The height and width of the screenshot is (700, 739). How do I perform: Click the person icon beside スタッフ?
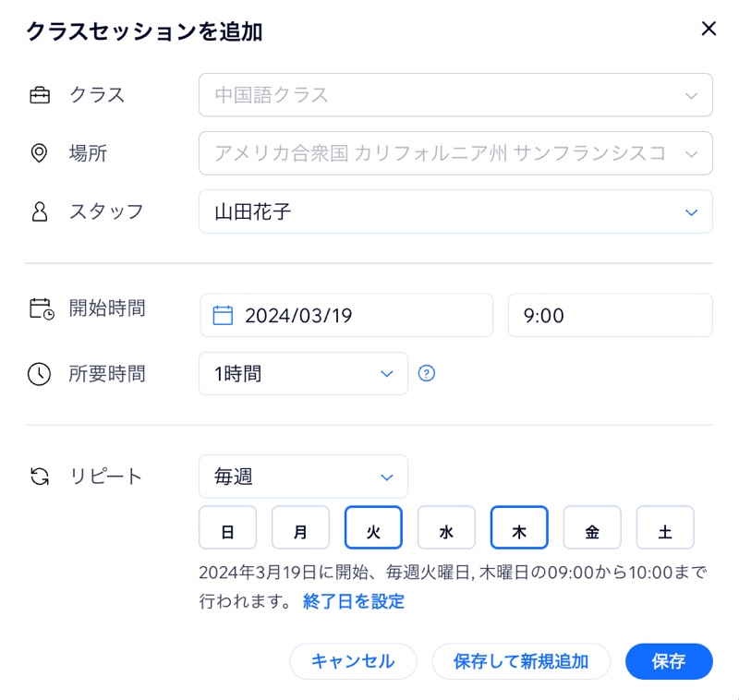(40, 211)
